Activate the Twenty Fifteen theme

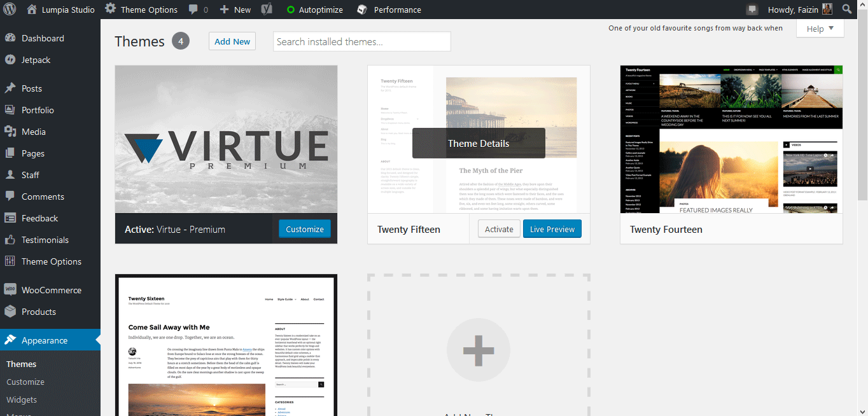click(499, 229)
